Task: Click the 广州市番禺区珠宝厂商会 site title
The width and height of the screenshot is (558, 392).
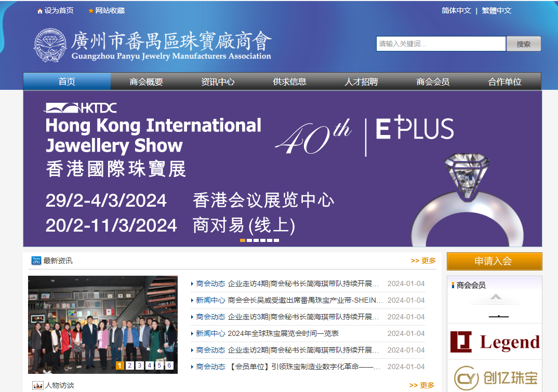Action: [x=171, y=46]
